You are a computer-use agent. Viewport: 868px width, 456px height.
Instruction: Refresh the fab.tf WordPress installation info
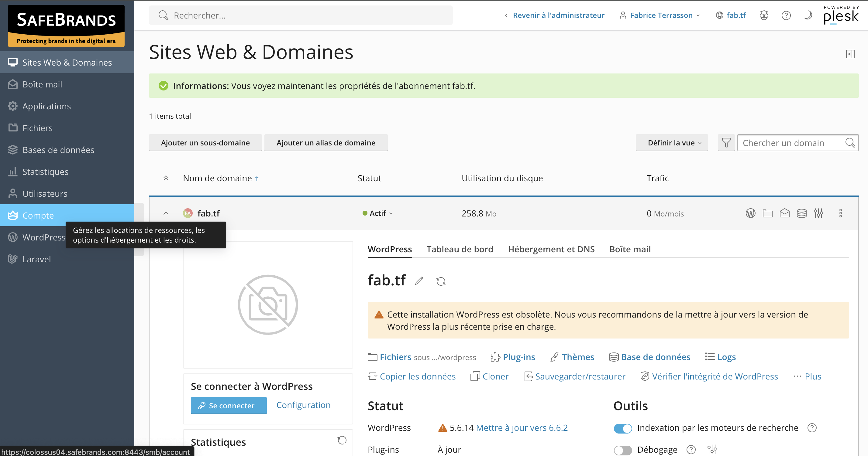coord(441,281)
